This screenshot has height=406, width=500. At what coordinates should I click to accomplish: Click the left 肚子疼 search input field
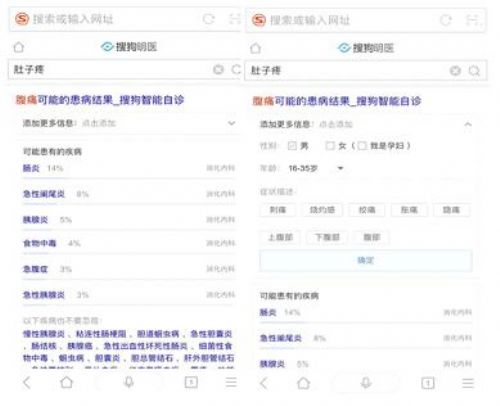(x=110, y=69)
